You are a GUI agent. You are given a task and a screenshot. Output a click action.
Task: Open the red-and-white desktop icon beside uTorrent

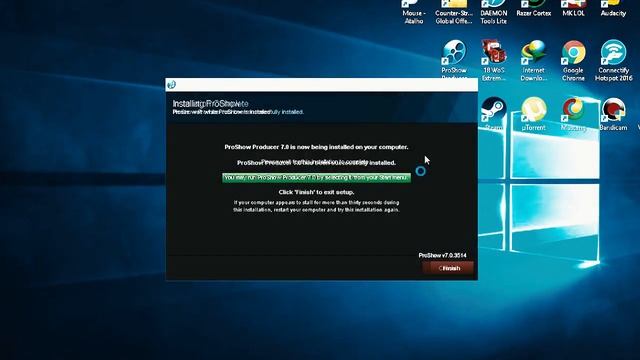click(x=573, y=114)
